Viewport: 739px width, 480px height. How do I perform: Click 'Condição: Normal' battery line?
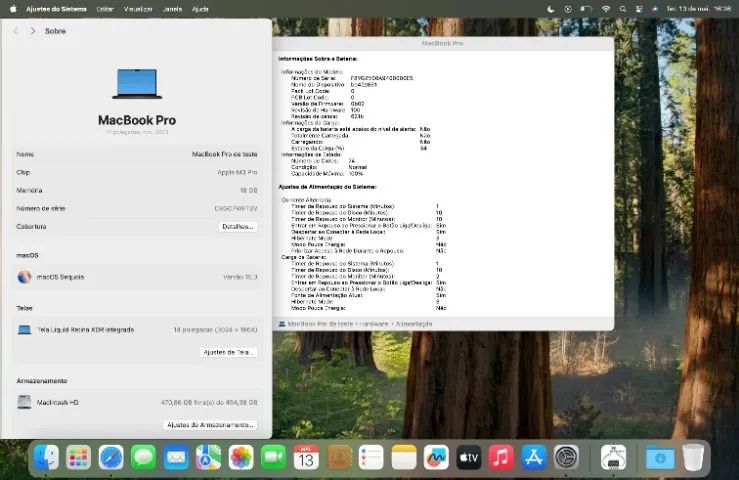(329, 167)
